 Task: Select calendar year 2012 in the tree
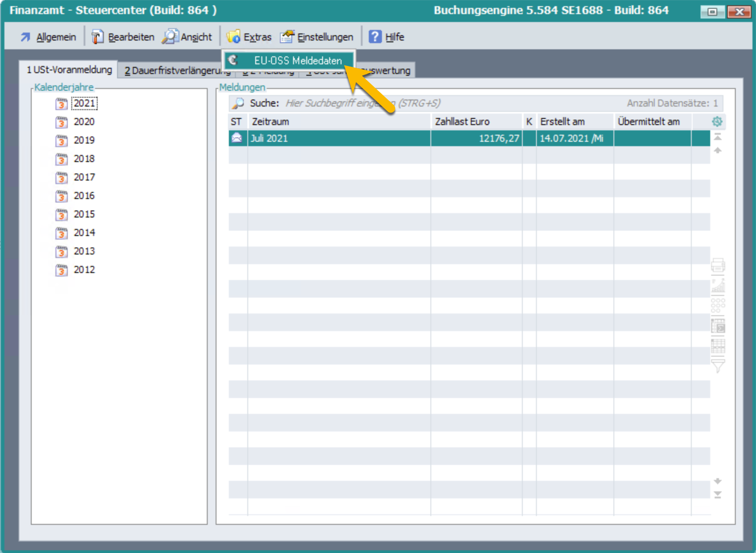click(x=84, y=270)
